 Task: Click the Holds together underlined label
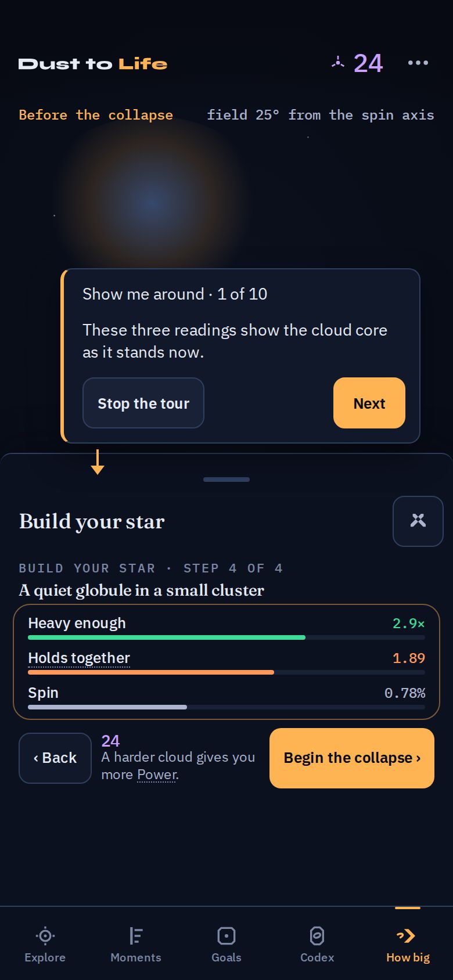coord(79,658)
